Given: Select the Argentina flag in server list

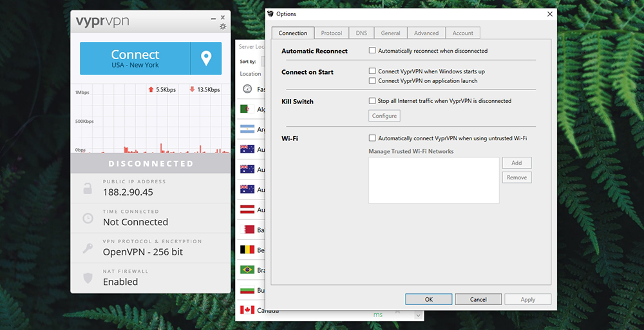Looking at the screenshot, I should coord(247,129).
